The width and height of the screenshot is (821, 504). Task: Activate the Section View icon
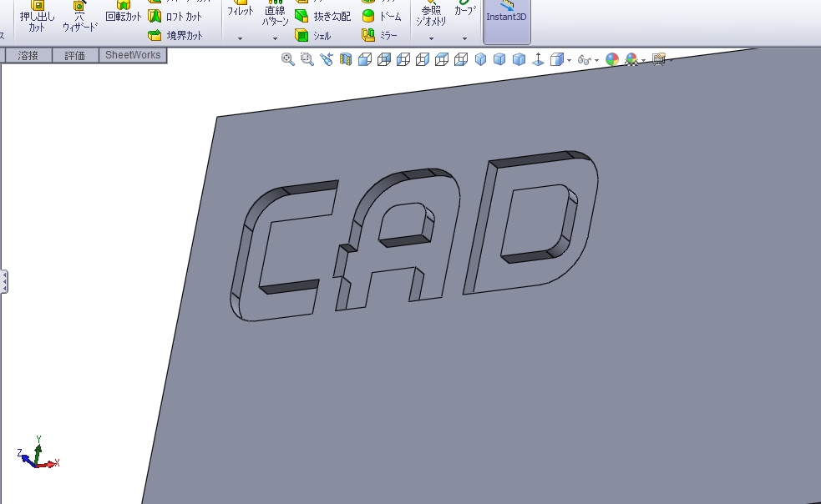[345, 59]
